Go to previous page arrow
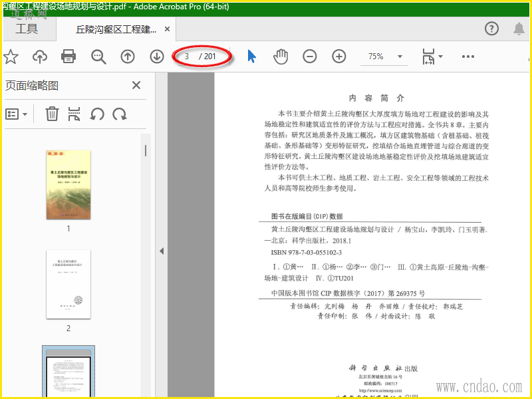This screenshot has width=532, height=399. [x=128, y=57]
